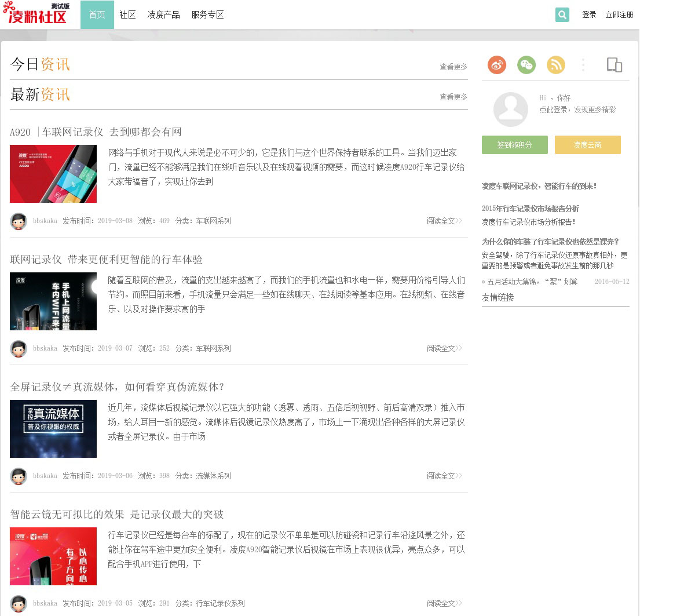Click 立即注册 to register
The height and width of the screenshot is (616, 695).
[x=619, y=14]
